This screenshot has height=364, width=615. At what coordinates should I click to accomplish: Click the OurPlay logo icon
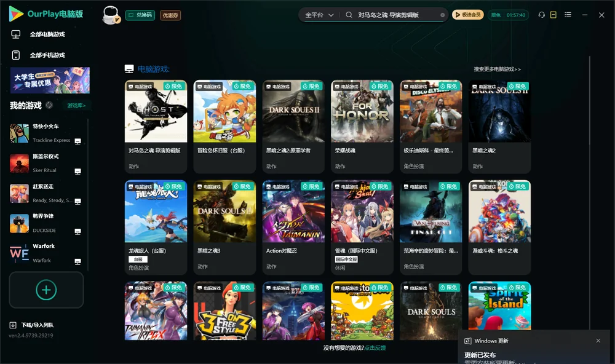pos(16,14)
